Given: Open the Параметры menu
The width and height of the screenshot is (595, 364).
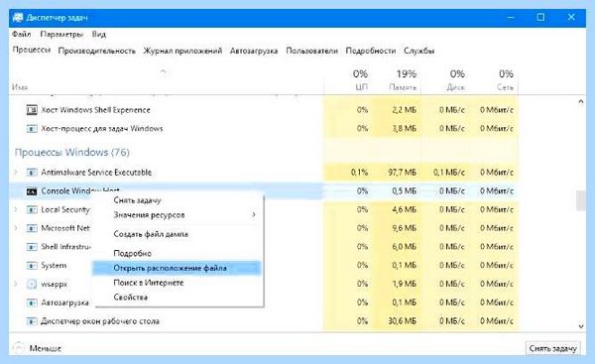Looking at the screenshot, I should 61,34.
